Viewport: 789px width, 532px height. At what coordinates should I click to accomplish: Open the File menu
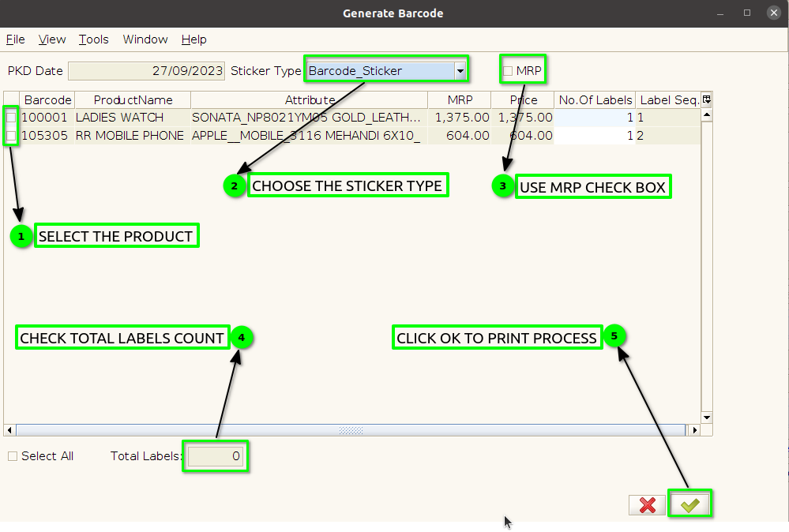click(x=15, y=39)
